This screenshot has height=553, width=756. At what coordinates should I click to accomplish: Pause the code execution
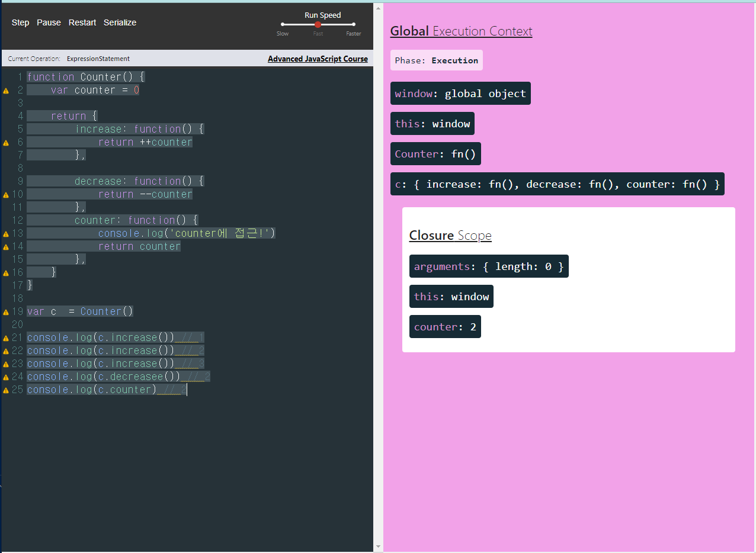(49, 22)
